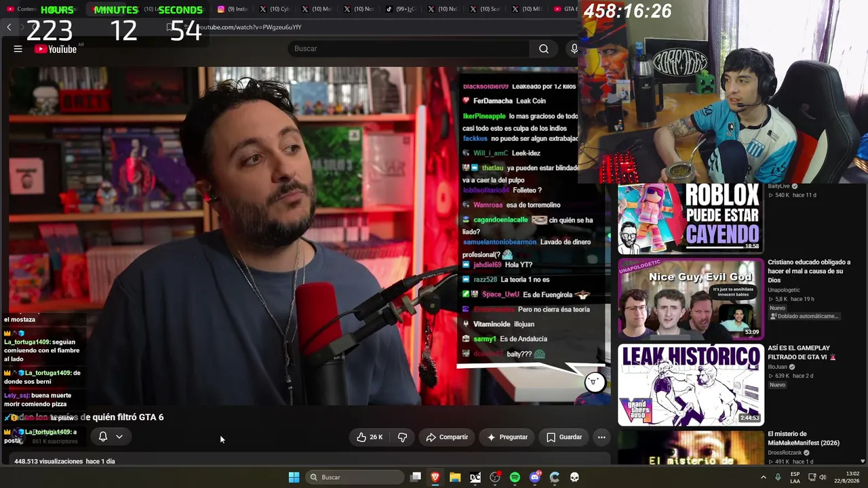Open the DrossRotzank channel link
This screenshot has width=868, height=488.
click(x=786, y=452)
